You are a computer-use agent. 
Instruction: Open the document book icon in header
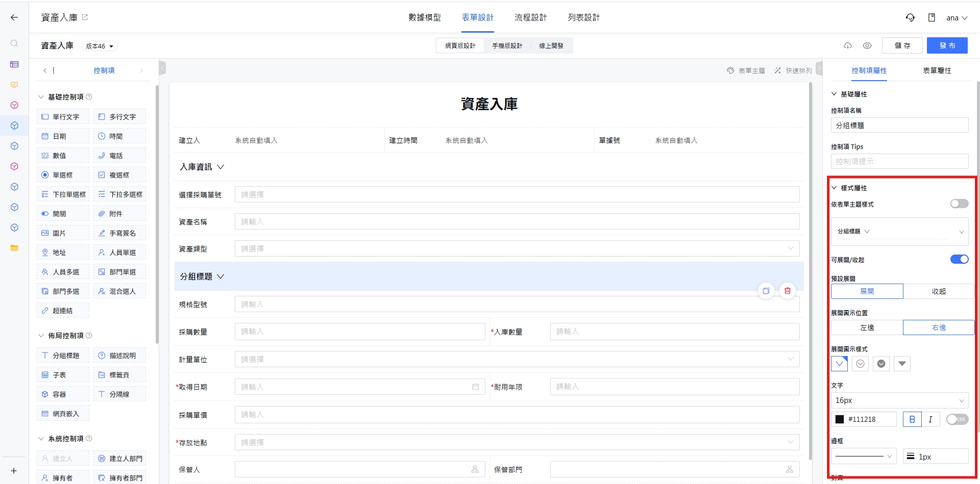[932, 17]
